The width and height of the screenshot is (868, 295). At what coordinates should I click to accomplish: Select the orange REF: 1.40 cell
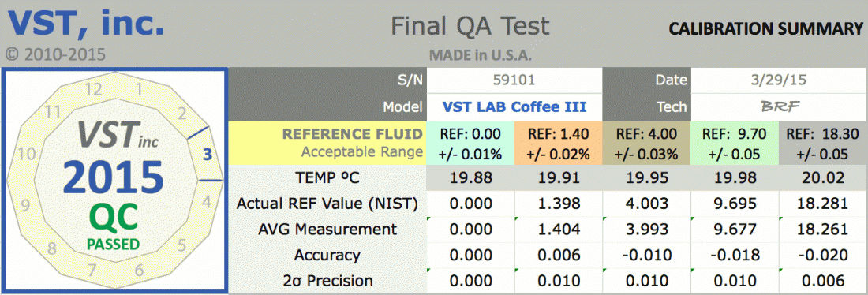point(558,144)
